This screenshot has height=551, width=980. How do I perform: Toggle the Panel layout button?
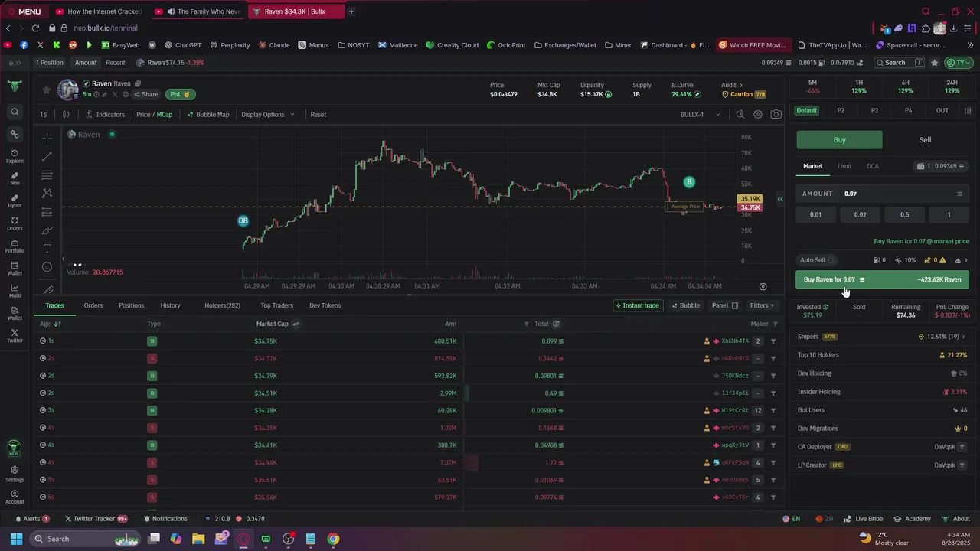pyautogui.click(x=725, y=305)
